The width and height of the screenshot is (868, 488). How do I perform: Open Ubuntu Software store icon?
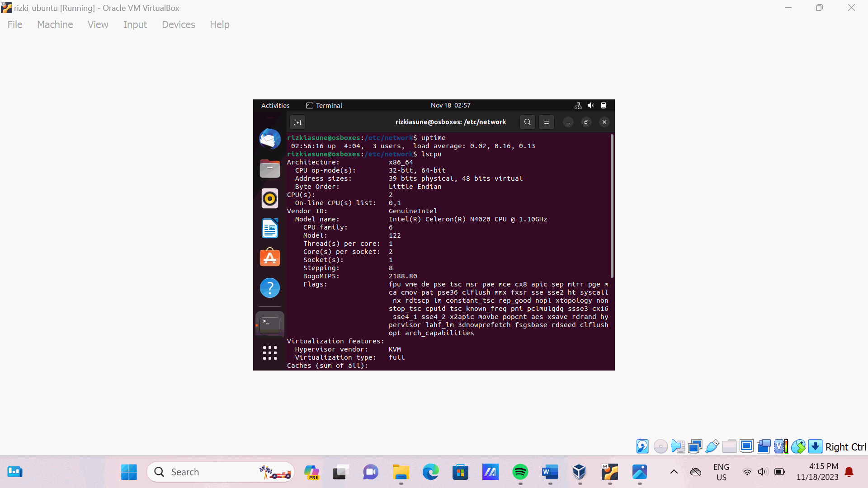(x=270, y=258)
